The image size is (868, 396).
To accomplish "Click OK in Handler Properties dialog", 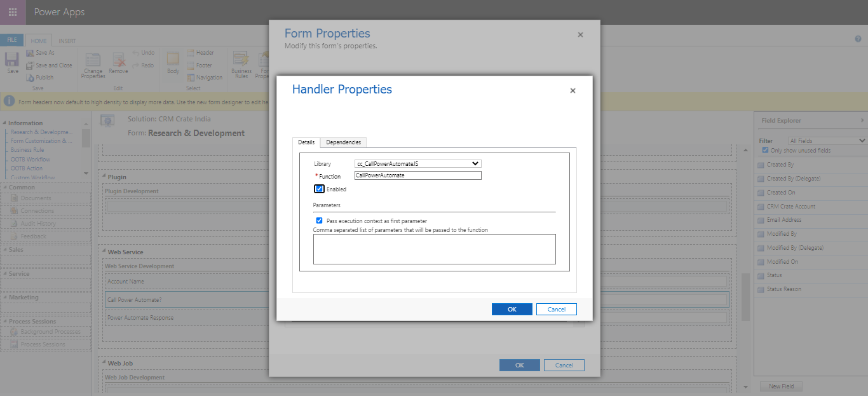I will pos(512,308).
